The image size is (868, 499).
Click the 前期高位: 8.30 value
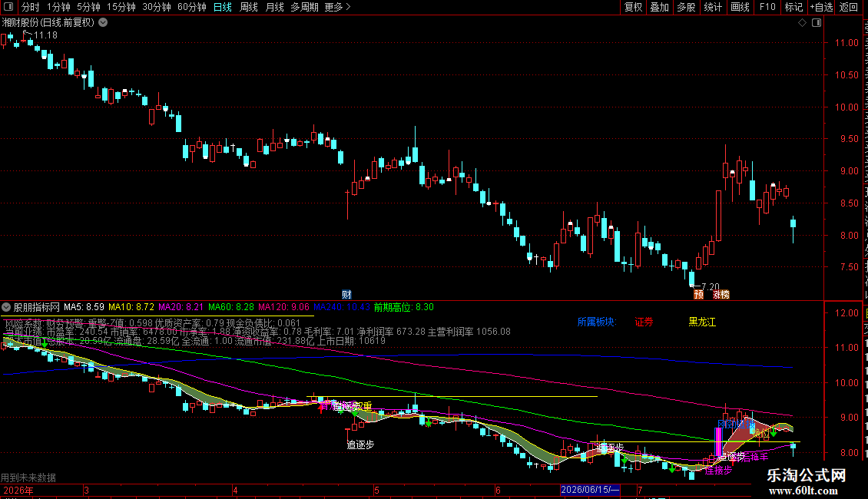point(404,307)
